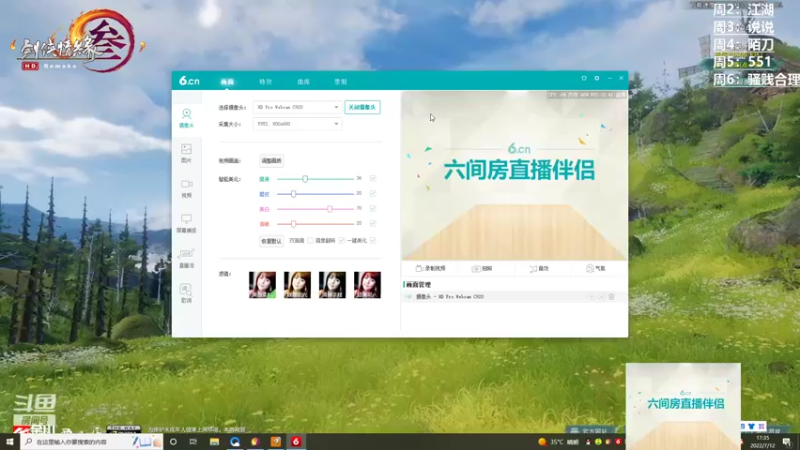
Task: Hide camera source using eye icon
Action: [x=409, y=296]
